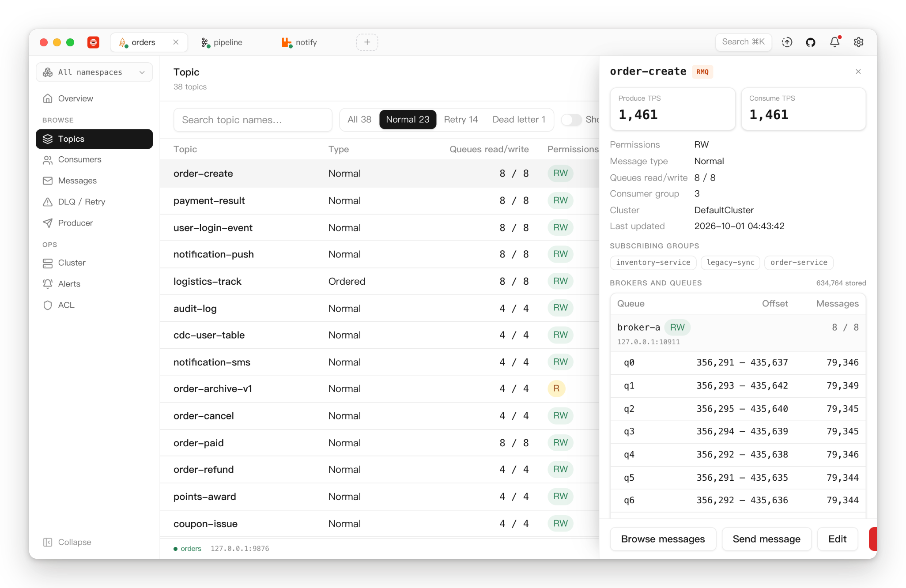Click Send message button
The width and height of the screenshot is (906, 588).
click(x=766, y=539)
